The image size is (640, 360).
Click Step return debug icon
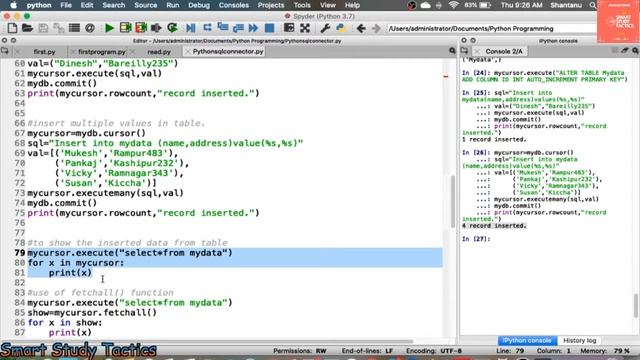(238, 28)
